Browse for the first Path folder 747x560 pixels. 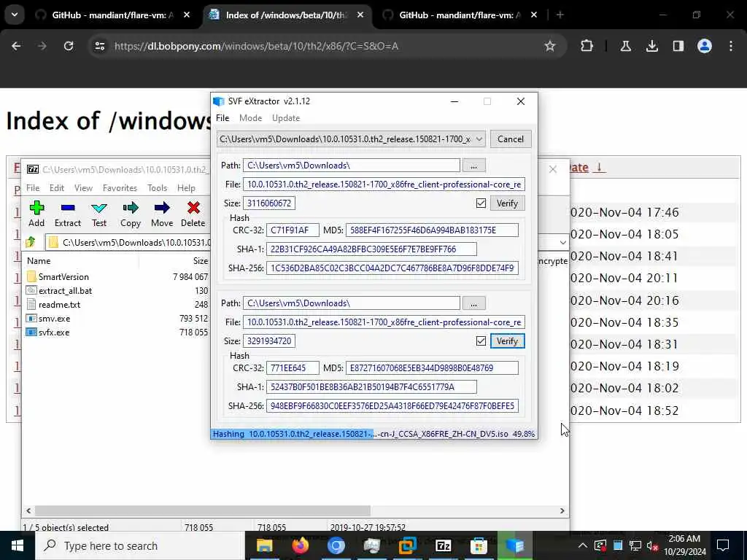[473, 166]
